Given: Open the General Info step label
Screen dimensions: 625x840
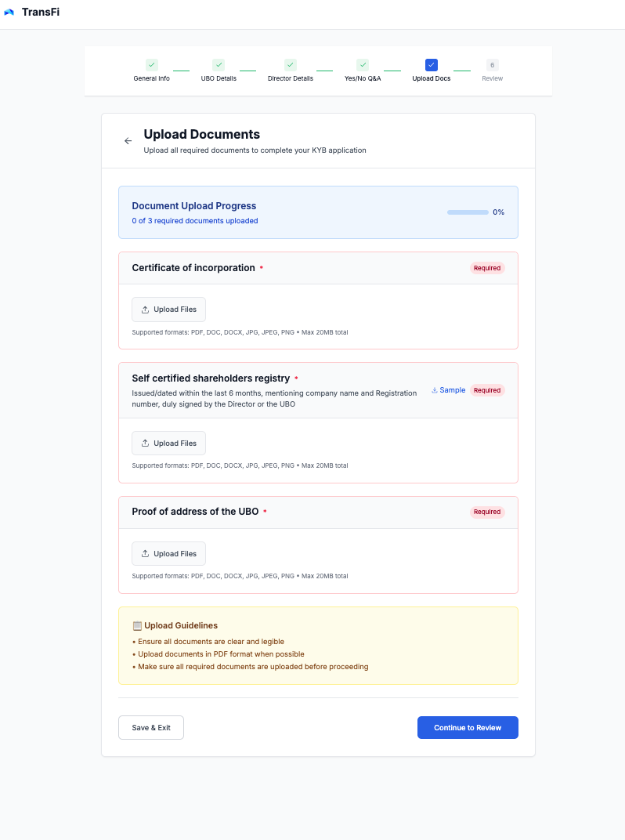Looking at the screenshot, I should tap(152, 78).
